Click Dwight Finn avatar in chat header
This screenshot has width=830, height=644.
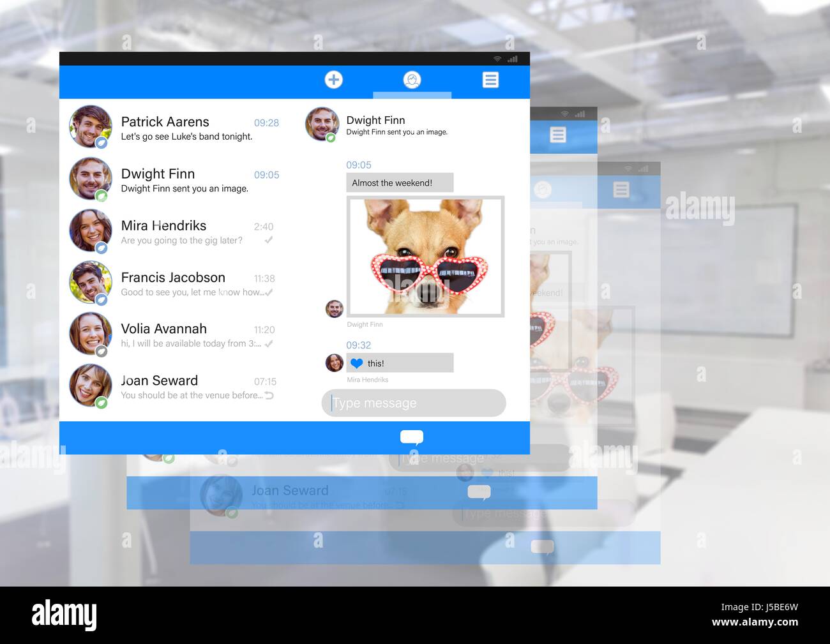pyautogui.click(x=322, y=123)
